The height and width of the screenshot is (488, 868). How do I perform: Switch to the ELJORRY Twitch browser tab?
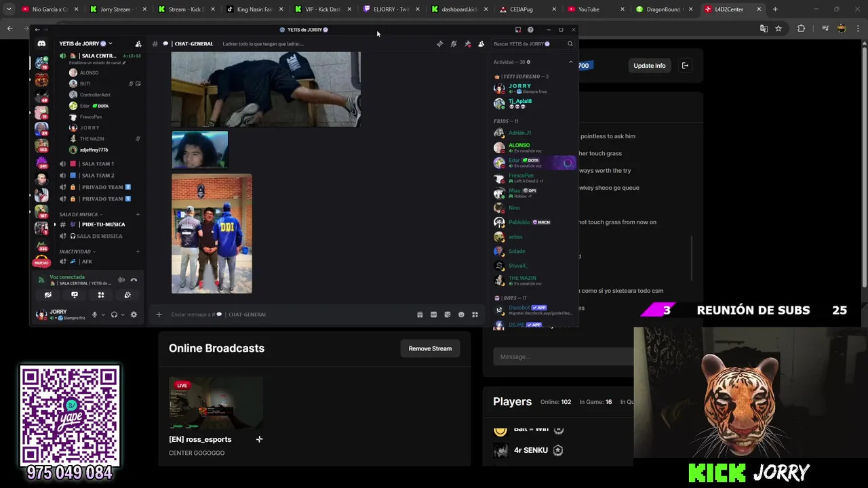point(390,9)
